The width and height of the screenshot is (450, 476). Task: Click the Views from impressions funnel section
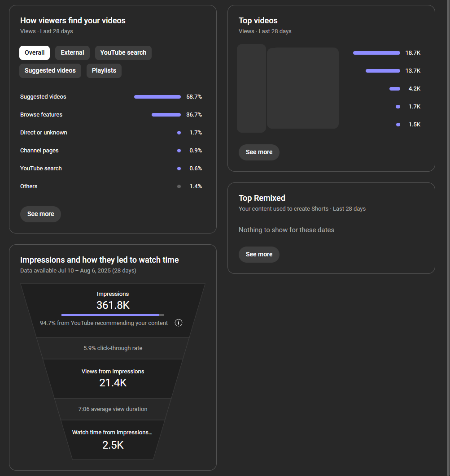pyautogui.click(x=113, y=378)
